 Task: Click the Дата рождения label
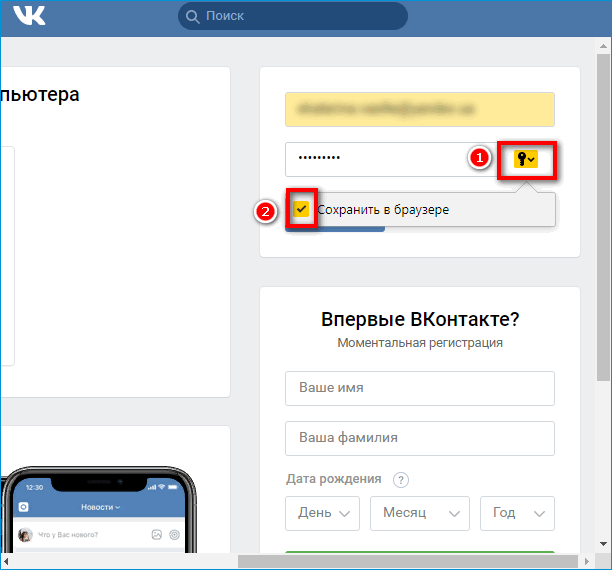tap(334, 479)
